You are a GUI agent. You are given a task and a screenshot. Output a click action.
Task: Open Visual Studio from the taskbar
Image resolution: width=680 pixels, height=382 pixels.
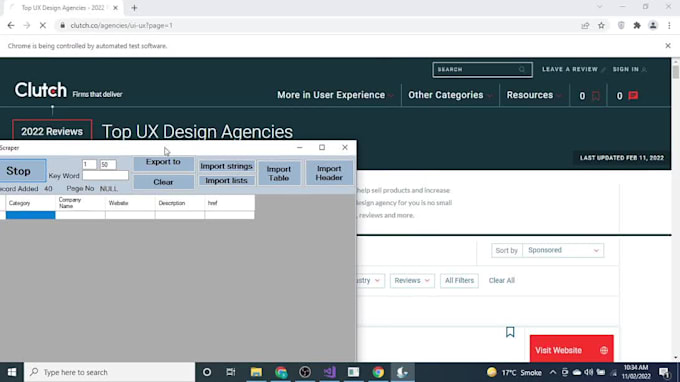pyautogui.click(x=329, y=372)
